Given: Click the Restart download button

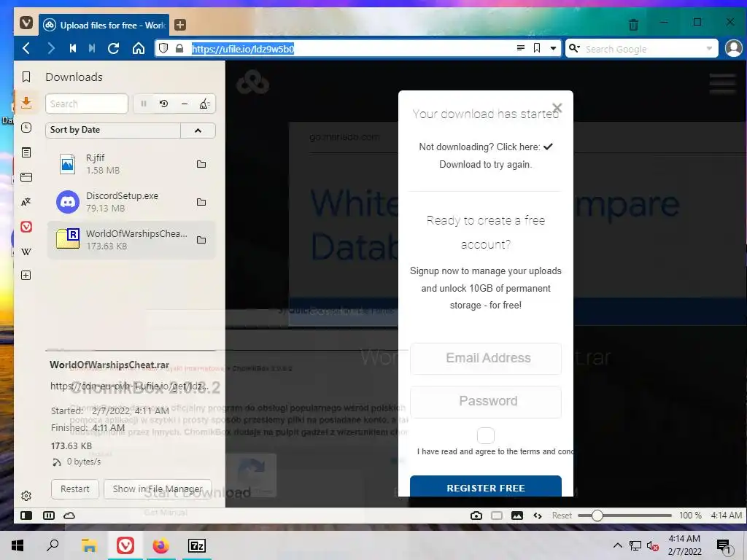Looking at the screenshot, I should click(75, 489).
